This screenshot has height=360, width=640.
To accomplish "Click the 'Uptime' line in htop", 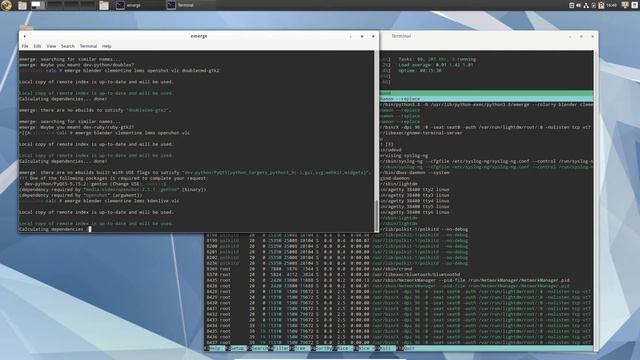I will tap(420, 71).
